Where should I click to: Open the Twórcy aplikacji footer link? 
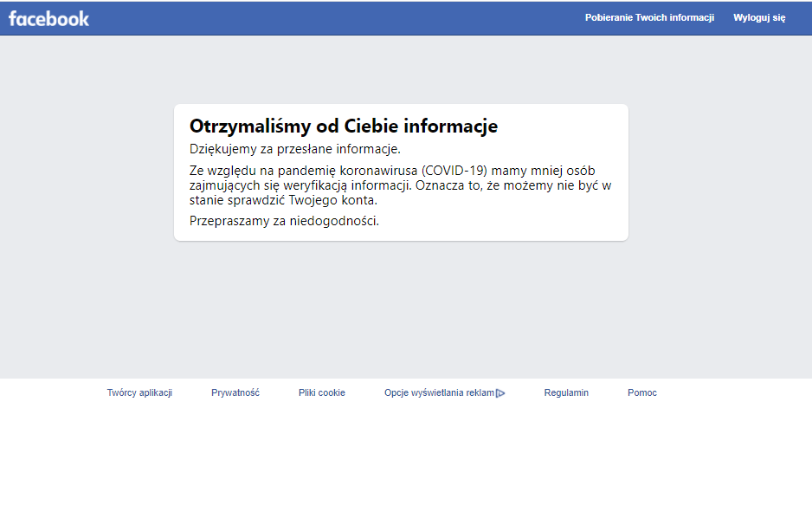pos(139,392)
